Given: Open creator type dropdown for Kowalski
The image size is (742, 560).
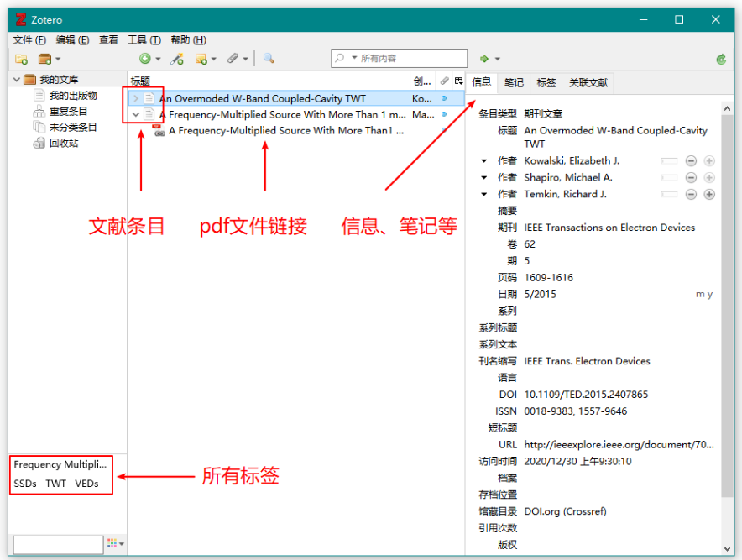Looking at the screenshot, I should point(483,161).
